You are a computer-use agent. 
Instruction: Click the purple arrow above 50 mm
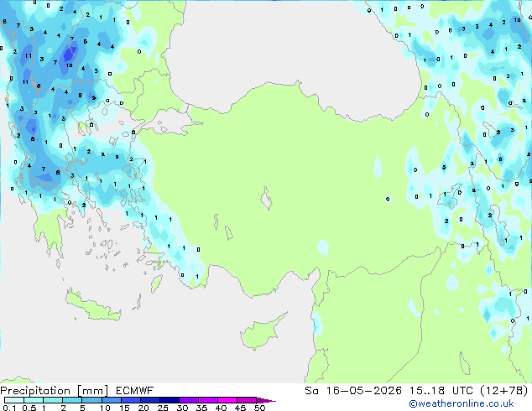[x=266, y=400]
